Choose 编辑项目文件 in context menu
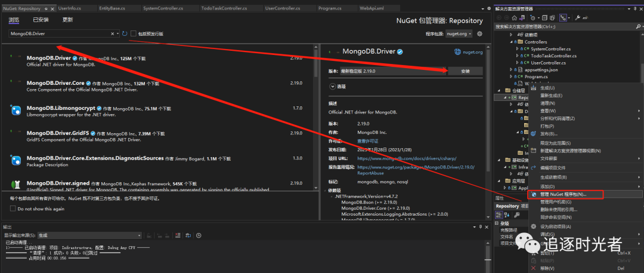 [x=553, y=168]
